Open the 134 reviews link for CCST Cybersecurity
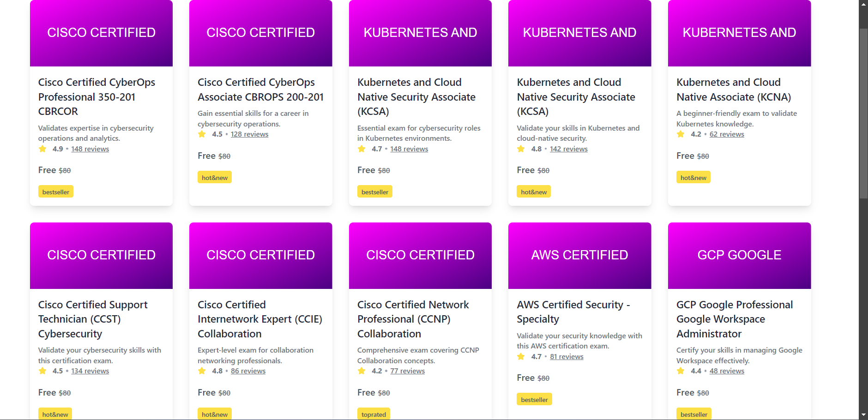Viewport: 868px width, 420px height. [90, 371]
